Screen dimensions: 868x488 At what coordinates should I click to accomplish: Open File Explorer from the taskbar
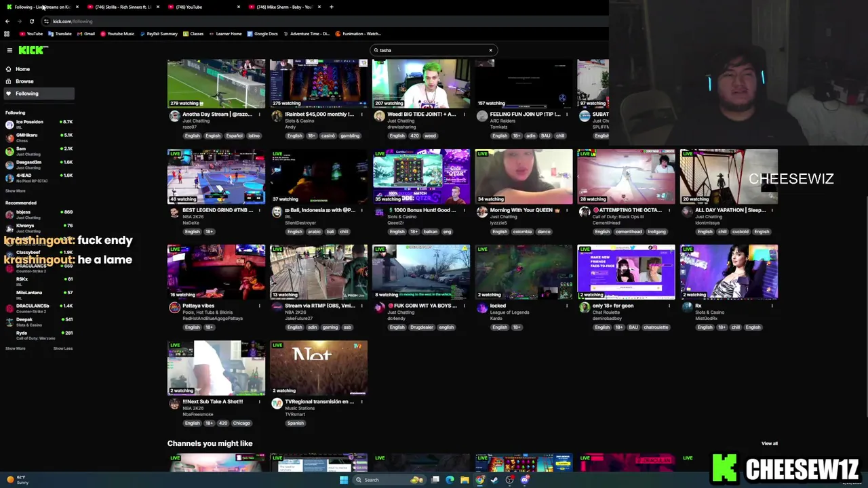[465, 480]
